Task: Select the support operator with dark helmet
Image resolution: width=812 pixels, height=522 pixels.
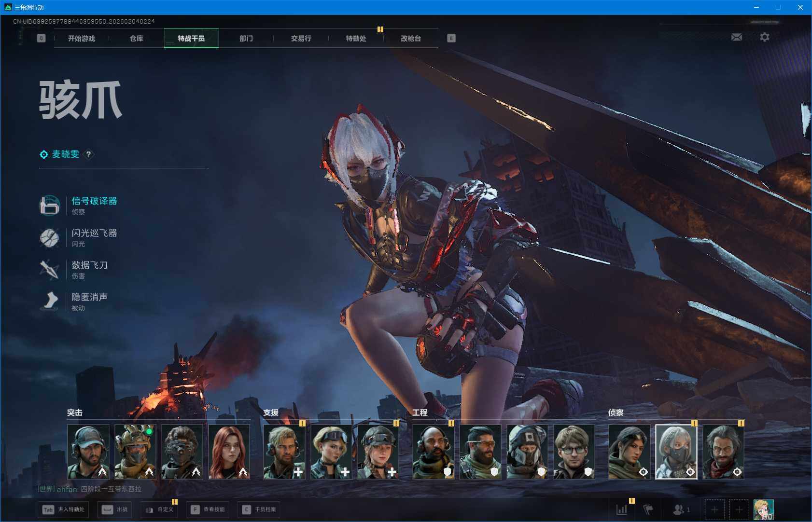Action: 378,452
